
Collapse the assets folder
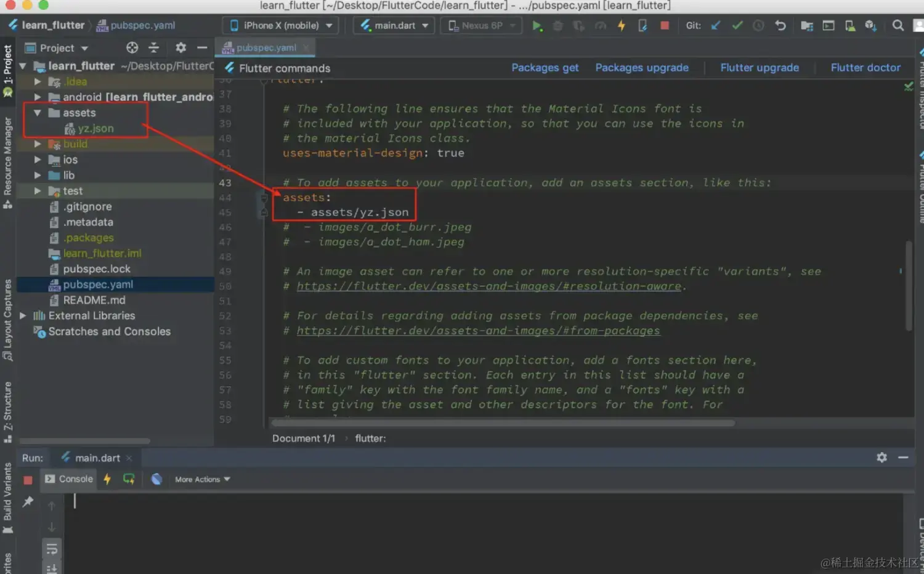coord(38,113)
